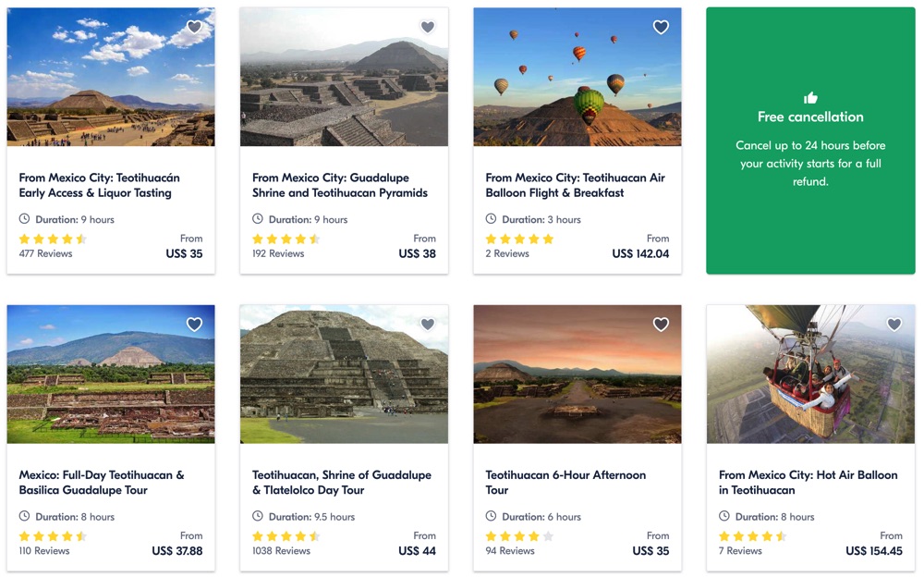The image size is (924, 577).
Task: Click the 1038 Reviews link
Action: 281,550
